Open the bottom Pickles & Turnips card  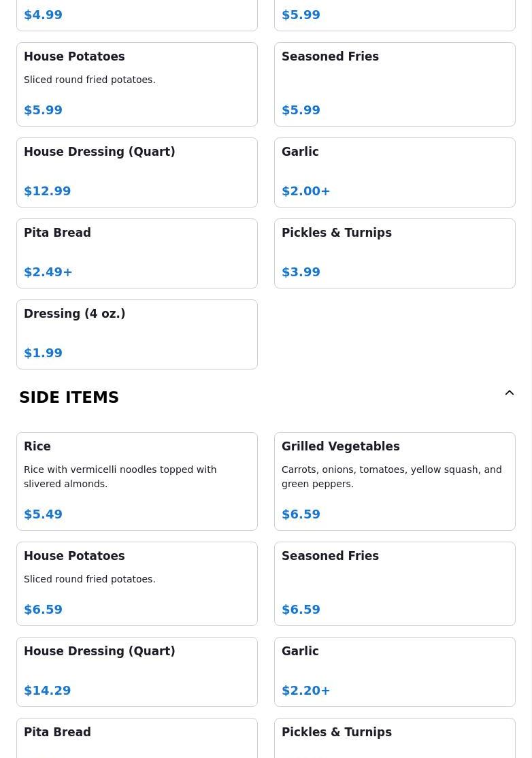tap(395, 738)
